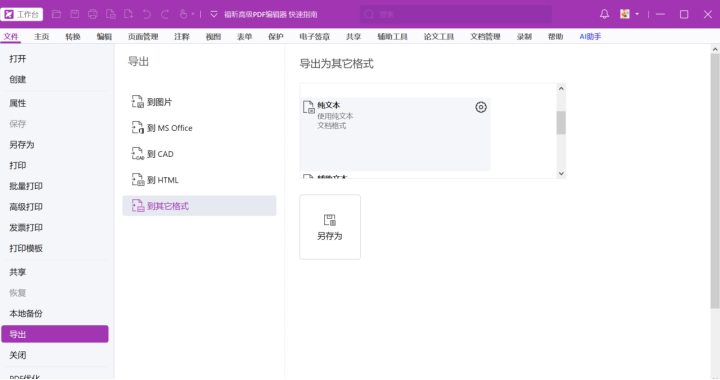Viewport: 720px width, 380px height.
Task: Click the save disk icon in the title bar
Action: (74, 14)
